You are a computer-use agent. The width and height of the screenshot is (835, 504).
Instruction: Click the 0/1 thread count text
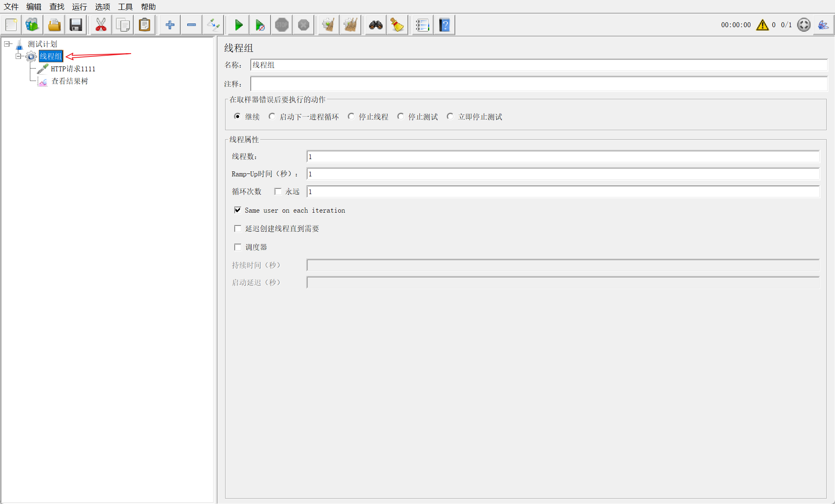pyautogui.click(x=786, y=25)
